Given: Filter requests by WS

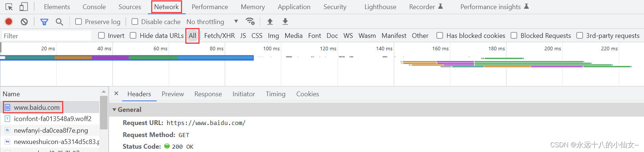Looking at the screenshot, I should coord(348,36).
